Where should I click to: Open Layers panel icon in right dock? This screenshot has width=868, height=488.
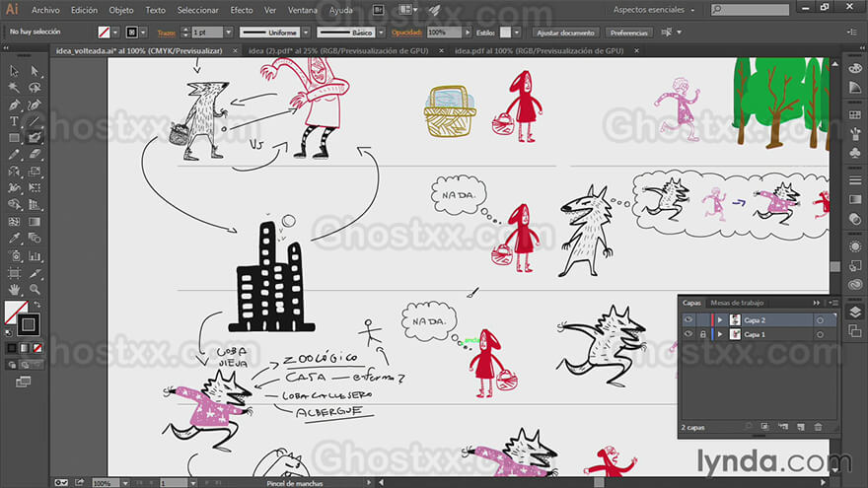[855, 313]
